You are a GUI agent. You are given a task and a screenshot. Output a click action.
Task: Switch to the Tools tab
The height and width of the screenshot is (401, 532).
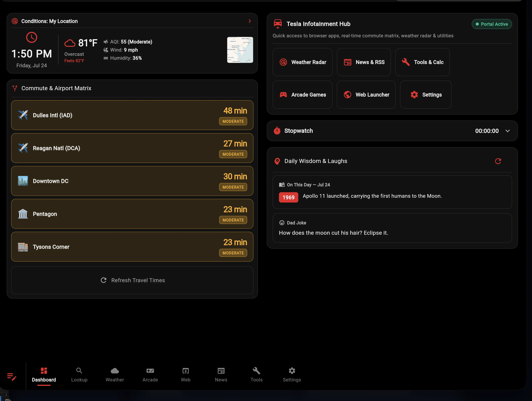[x=256, y=375]
